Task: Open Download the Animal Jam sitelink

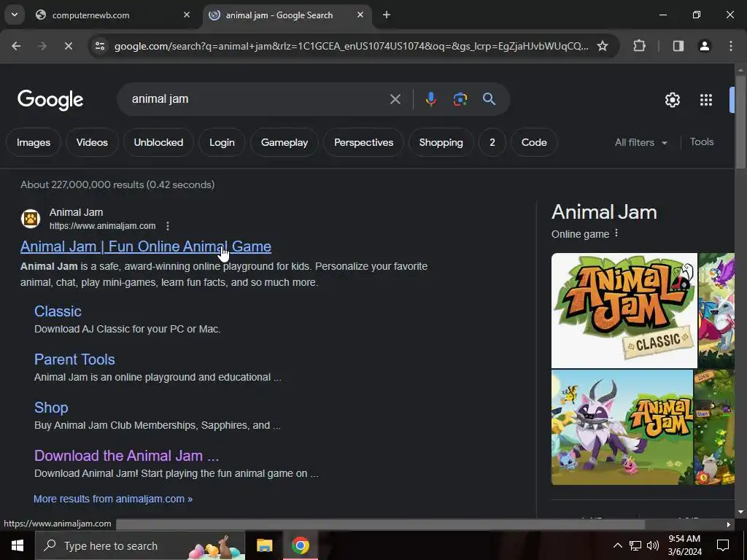Action: pyautogui.click(x=126, y=456)
